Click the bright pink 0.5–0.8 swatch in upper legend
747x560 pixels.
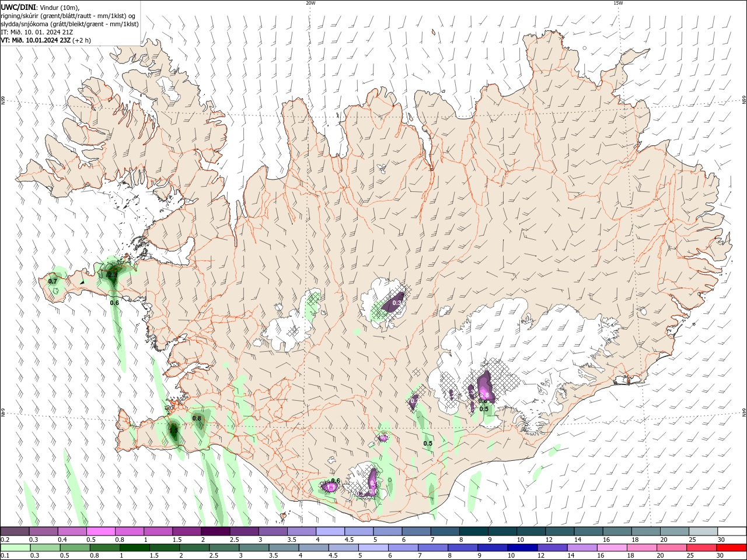click(101, 531)
